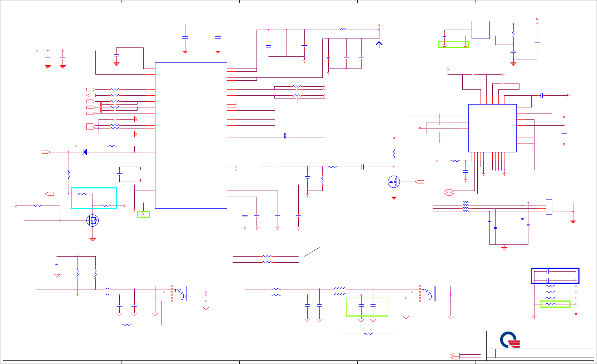The width and height of the screenshot is (597, 364).
Task: Click the large main IC block outline
Action: point(191,136)
